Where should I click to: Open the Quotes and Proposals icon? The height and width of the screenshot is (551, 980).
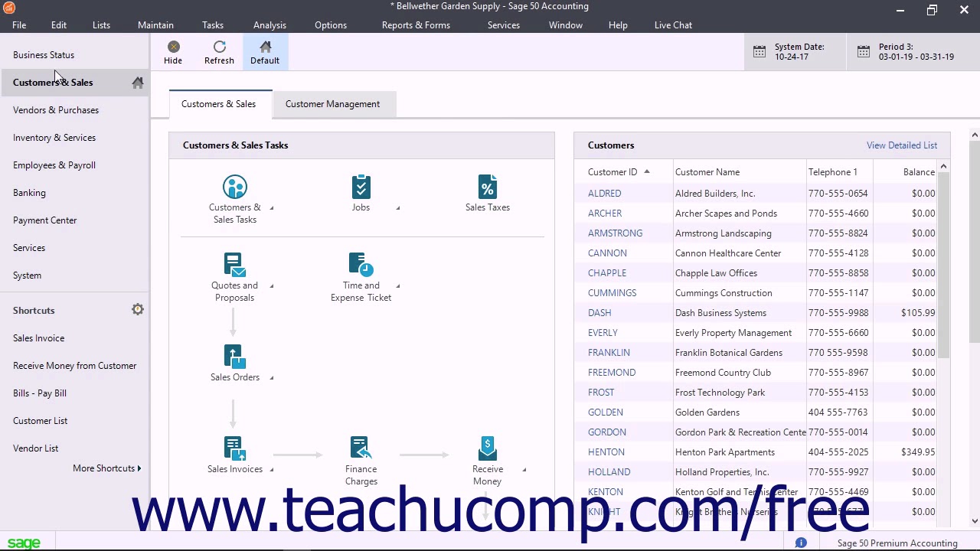click(x=234, y=266)
